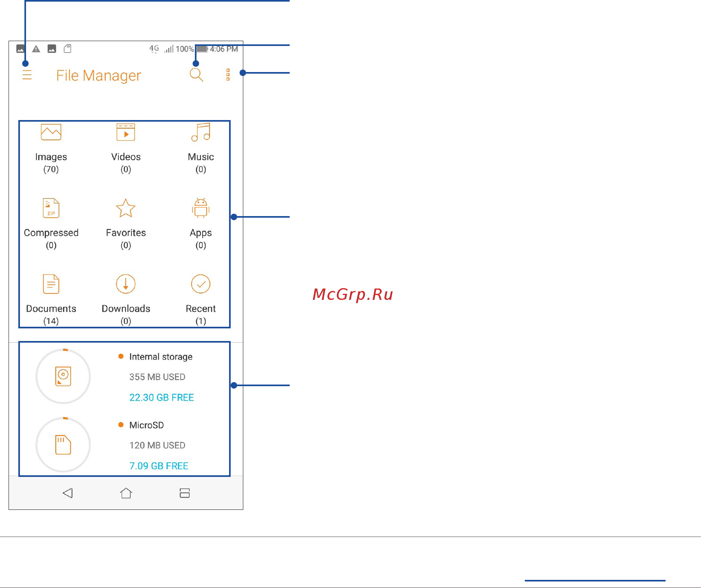Tap the SD card status bar icon
Viewport: 701px width, 588px height.
[68, 49]
